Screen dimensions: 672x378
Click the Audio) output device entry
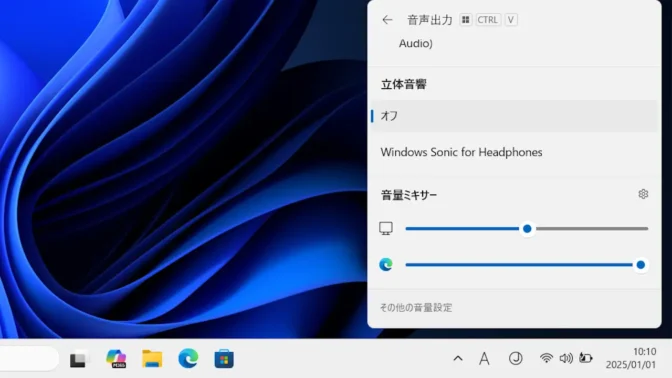pos(416,43)
